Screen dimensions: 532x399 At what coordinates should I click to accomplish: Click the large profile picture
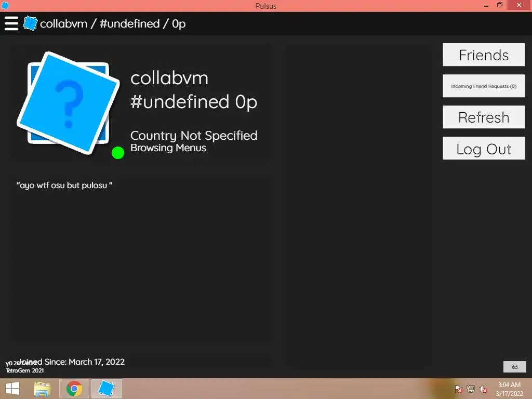pyautogui.click(x=68, y=103)
